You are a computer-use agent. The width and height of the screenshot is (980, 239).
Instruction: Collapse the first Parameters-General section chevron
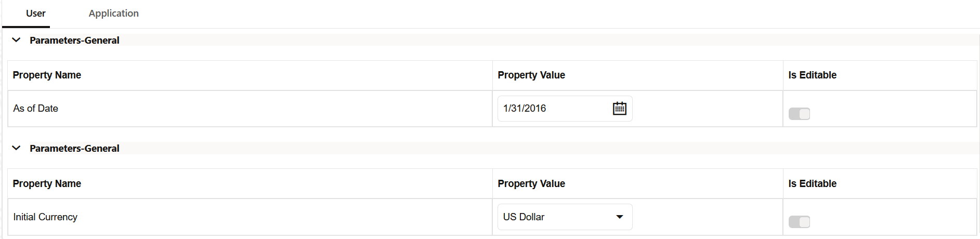tap(16, 40)
